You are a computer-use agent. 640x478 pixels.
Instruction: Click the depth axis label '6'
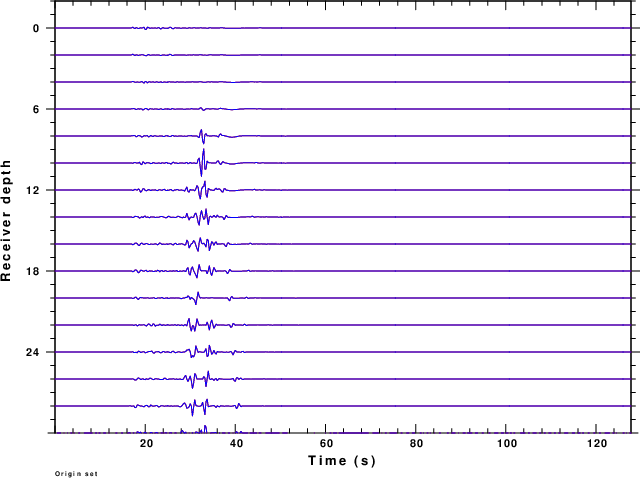coord(36,109)
